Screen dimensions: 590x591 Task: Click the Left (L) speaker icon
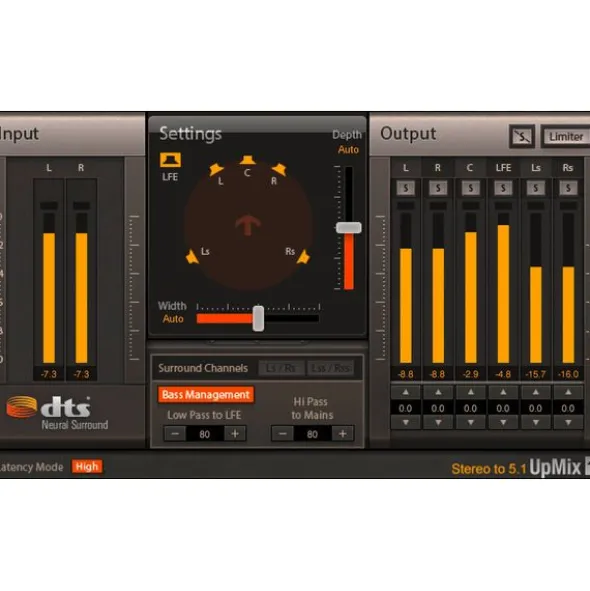[x=216, y=169]
